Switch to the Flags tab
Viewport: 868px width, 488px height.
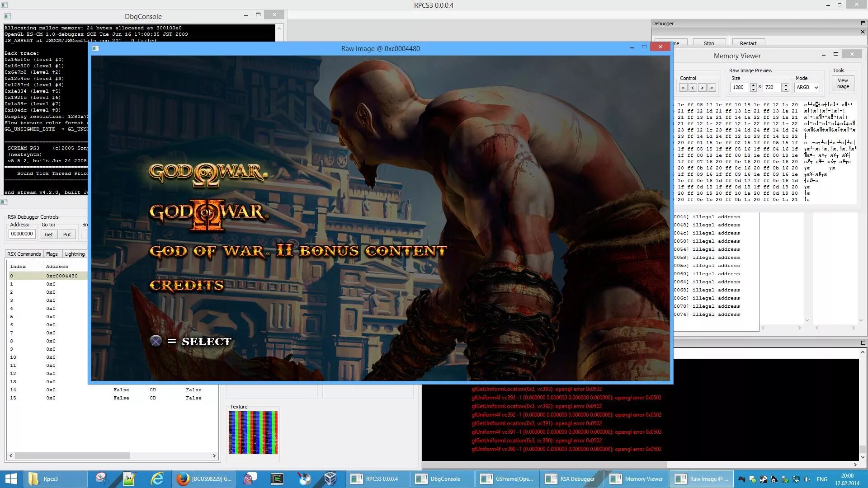coord(52,254)
